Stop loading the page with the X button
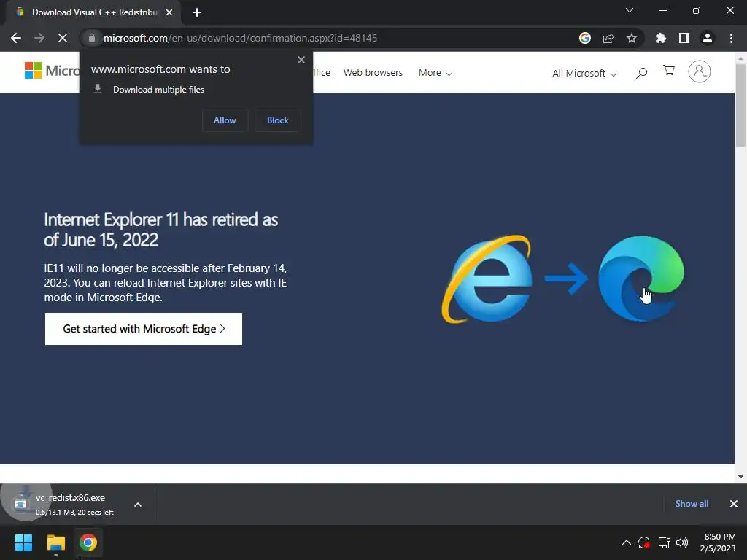This screenshot has width=747, height=560. tap(63, 38)
